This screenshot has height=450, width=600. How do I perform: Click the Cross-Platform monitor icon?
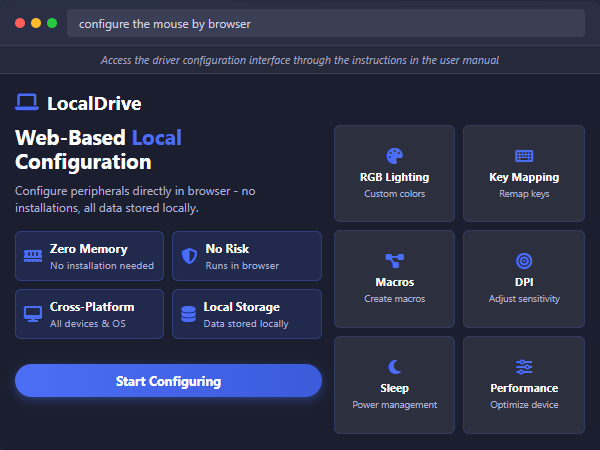[33, 314]
